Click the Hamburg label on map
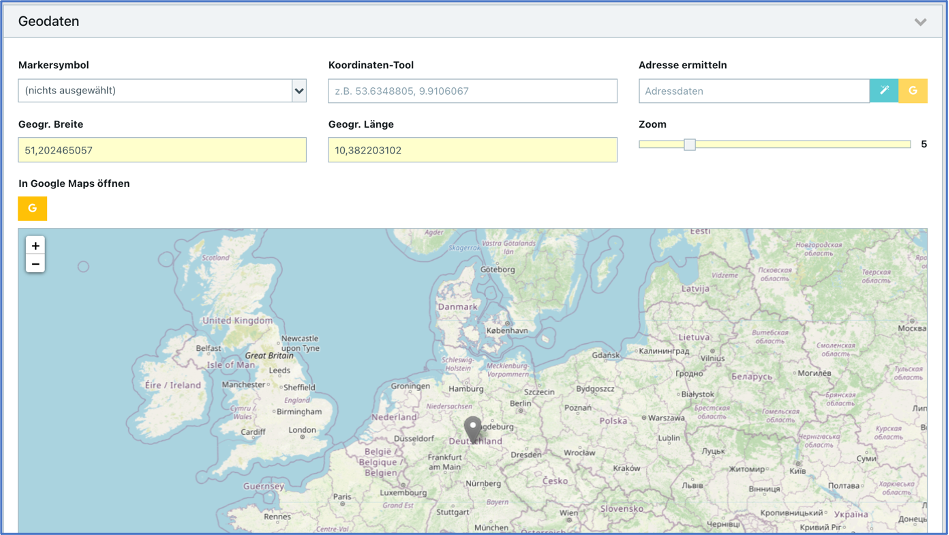This screenshot has width=949, height=535. [466, 389]
